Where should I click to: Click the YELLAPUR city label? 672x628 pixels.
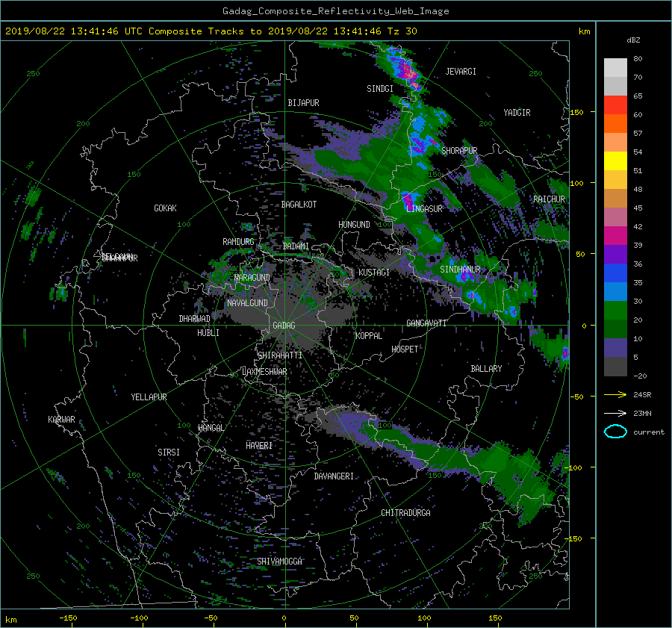pos(149,397)
